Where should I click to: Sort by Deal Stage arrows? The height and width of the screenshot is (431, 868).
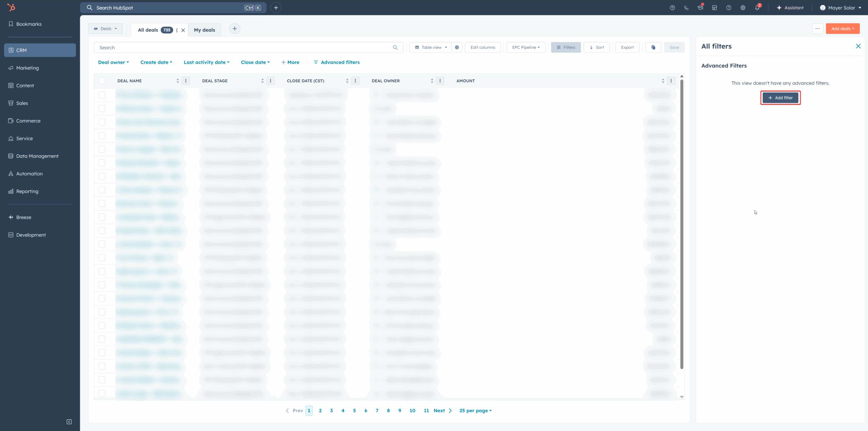[x=262, y=81]
